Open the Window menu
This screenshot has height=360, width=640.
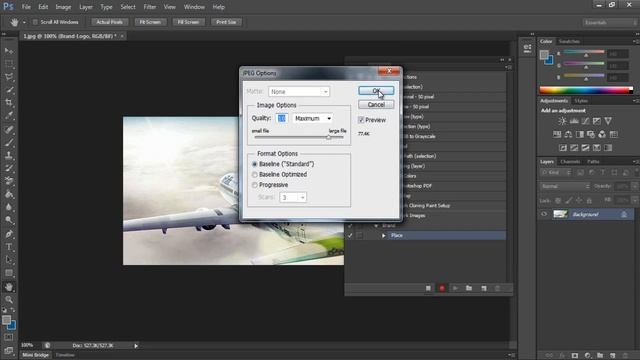click(194, 7)
